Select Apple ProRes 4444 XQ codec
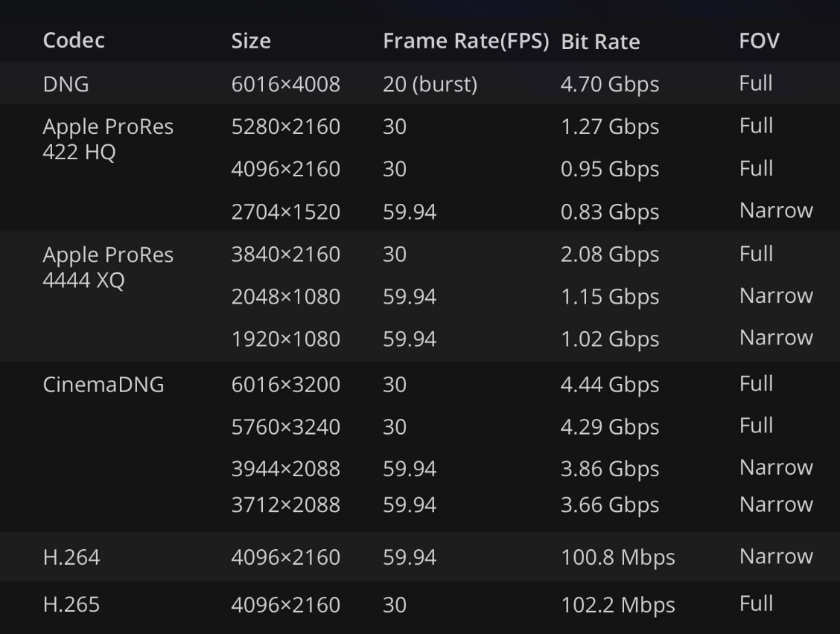Viewport: 840px width, 634px height. coord(108,267)
